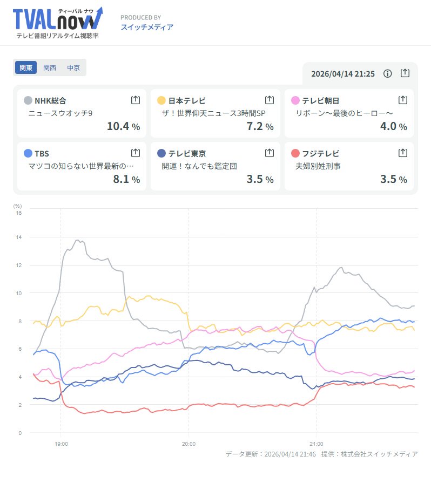Open the スイッチメディア producer link
This screenshot has height=504, width=431.
coord(147,27)
